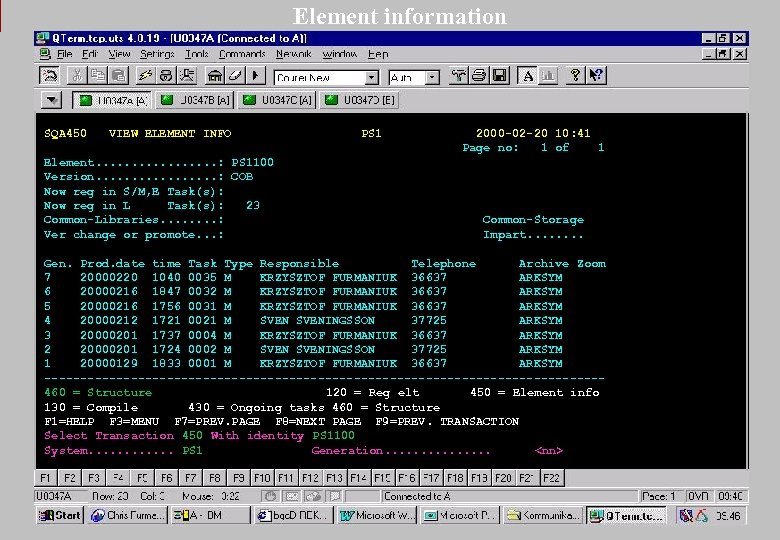Image resolution: width=780 pixels, height=540 pixels.
Task: Open the Kommunika... folder taskbar item
Action: pyautogui.click(x=543, y=516)
